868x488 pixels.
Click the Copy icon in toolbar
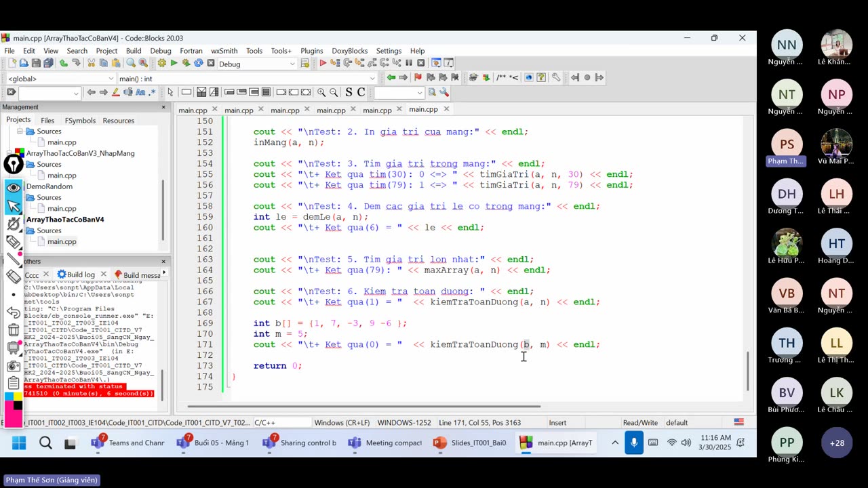point(104,63)
